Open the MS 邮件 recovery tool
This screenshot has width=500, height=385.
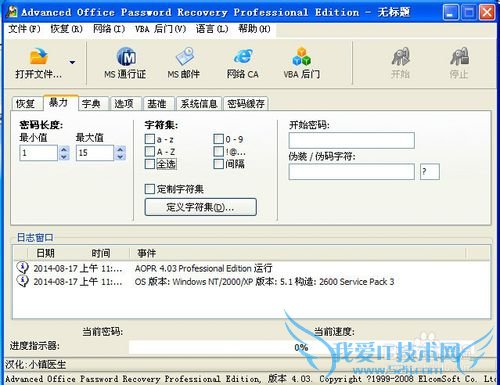[184, 63]
